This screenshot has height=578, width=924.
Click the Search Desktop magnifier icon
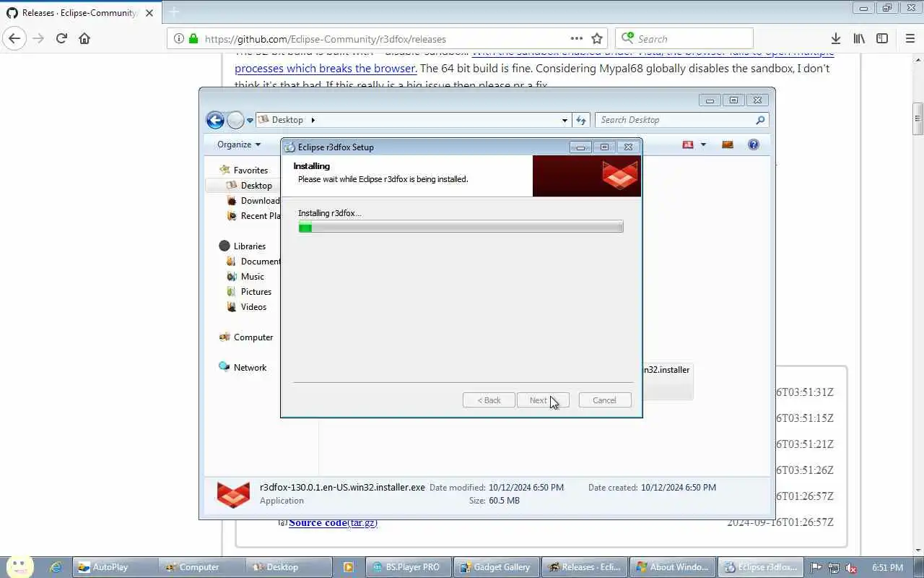759,120
